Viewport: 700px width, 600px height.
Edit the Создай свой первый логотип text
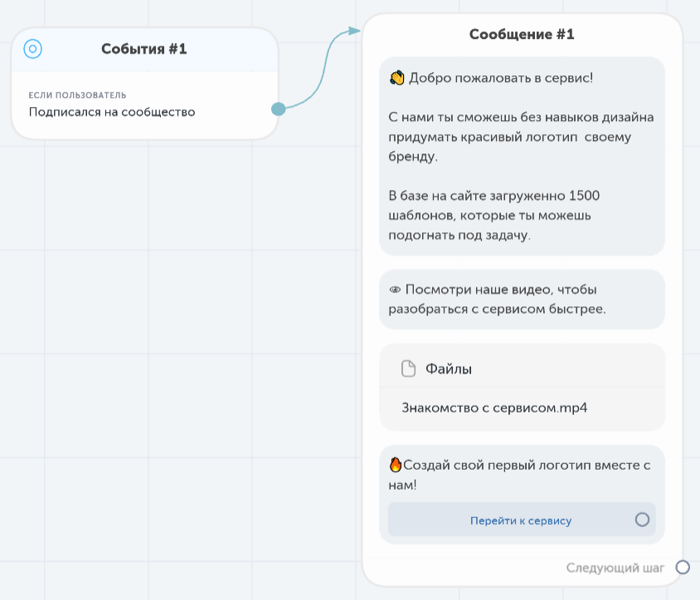[x=519, y=475]
